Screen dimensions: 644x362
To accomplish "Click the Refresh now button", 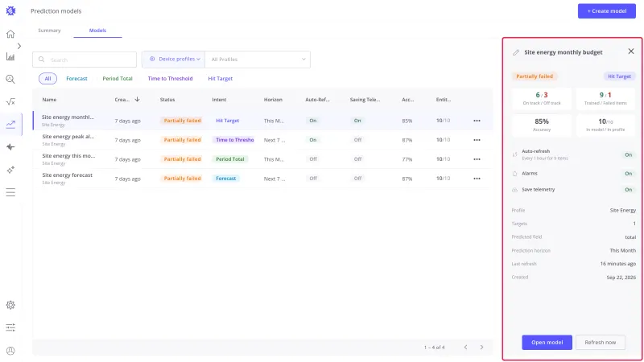I will point(601,343).
